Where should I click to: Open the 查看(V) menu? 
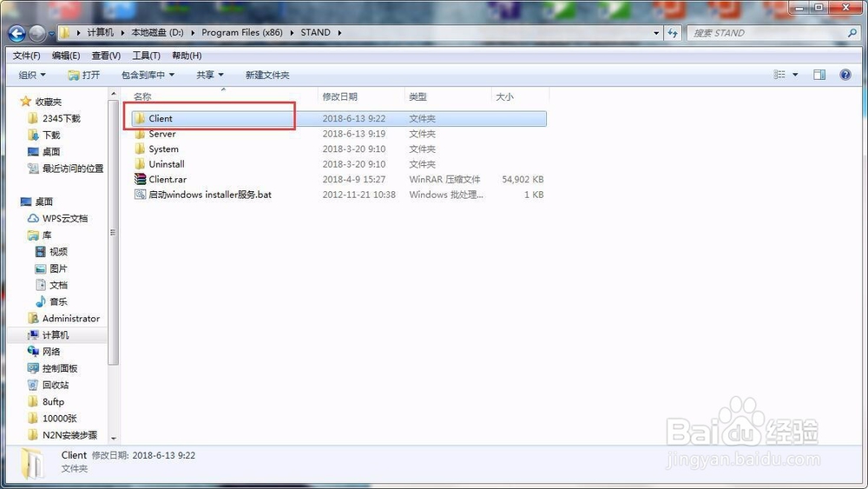pyautogui.click(x=106, y=56)
